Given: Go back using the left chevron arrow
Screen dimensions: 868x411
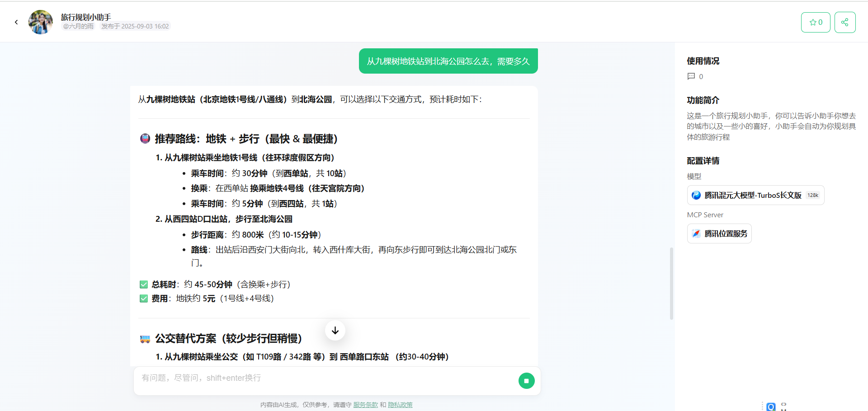Looking at the screenshot, I should [x=16, y=22].
